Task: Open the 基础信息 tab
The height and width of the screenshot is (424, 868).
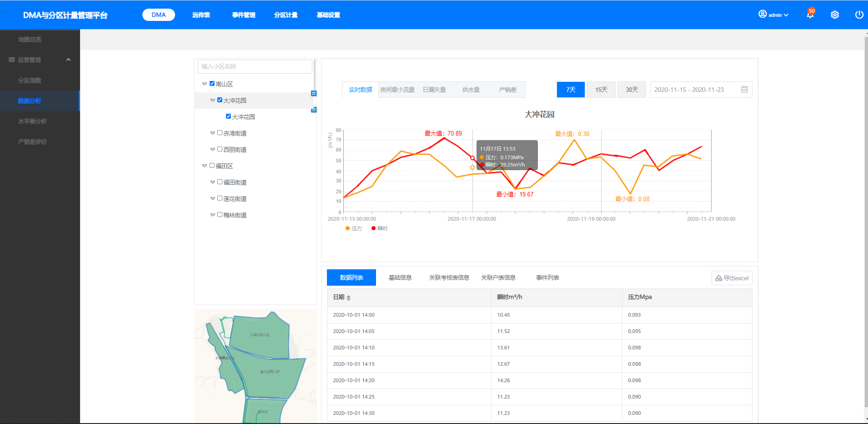Action: (x=400, y=278)
